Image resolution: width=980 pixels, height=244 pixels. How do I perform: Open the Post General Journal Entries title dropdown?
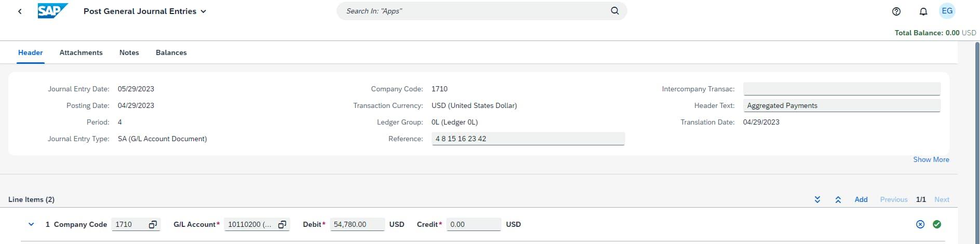click(204, 11)
